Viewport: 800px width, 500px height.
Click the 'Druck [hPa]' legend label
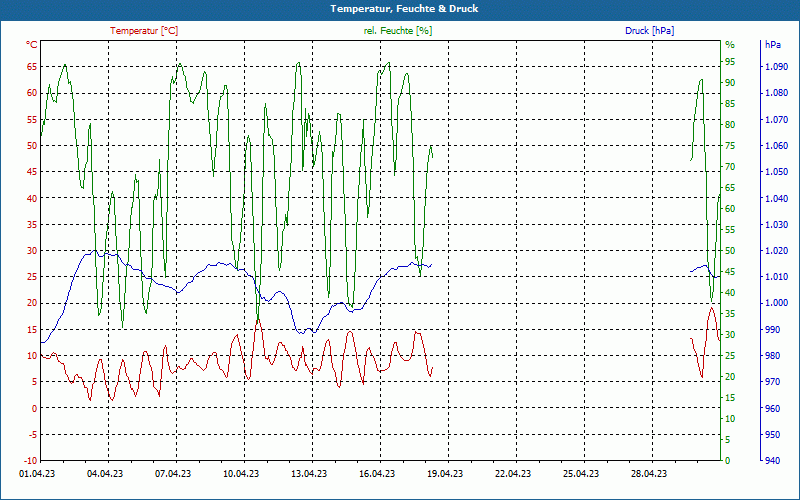[x=649, y=31]
